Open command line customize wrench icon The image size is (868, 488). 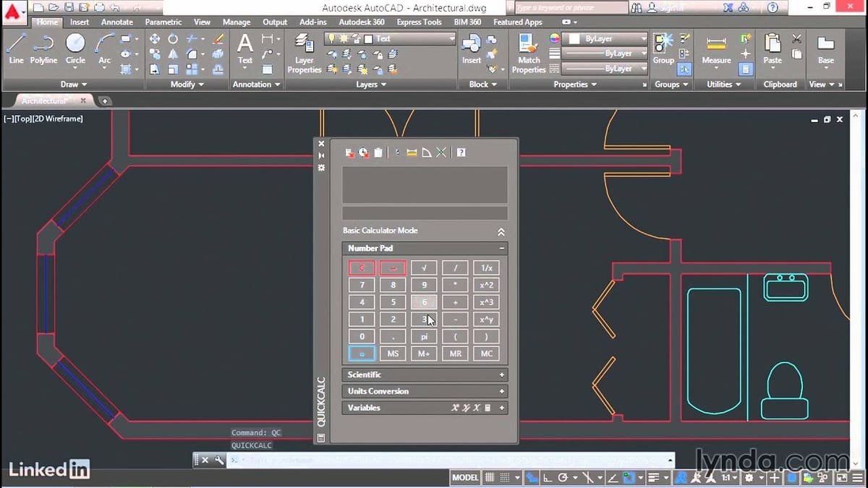pyautogui.click(x=218, y=460)
